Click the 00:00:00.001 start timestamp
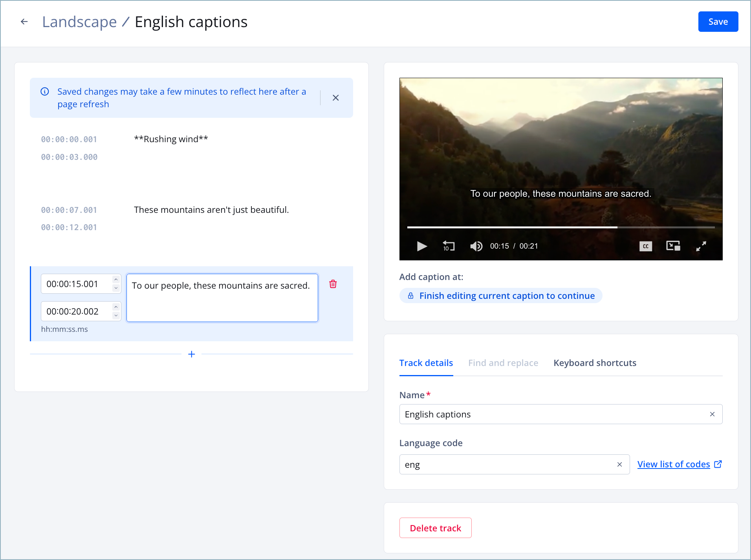Screen dimensions: 751x560 click(69, 139)
